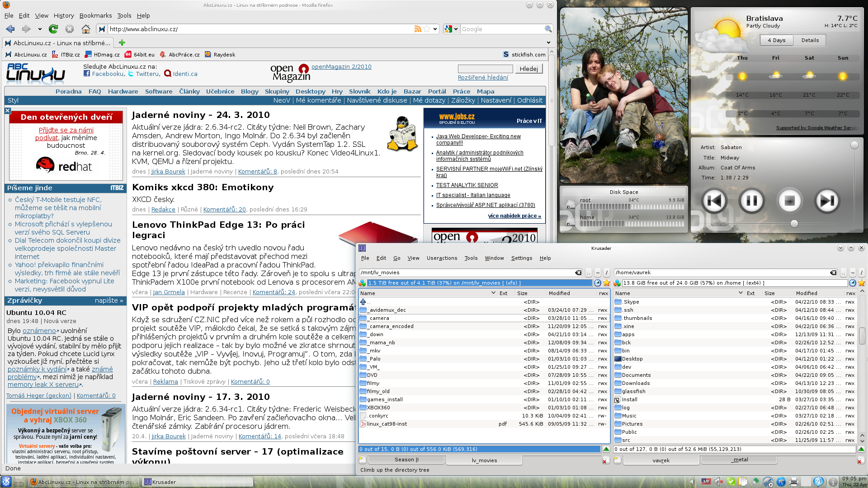Click the Firefox forward arrow
This screenshot has height=488, width=868.
tap(26, 29)
